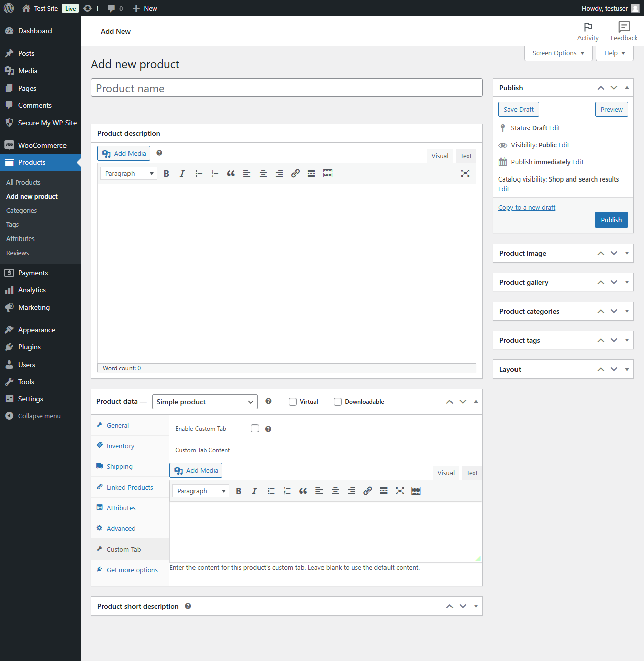Open the Linked Products tab
Image resolution: width=644 pixels, height=661 pixels.
pyautogui.click(x=130, y=487)
